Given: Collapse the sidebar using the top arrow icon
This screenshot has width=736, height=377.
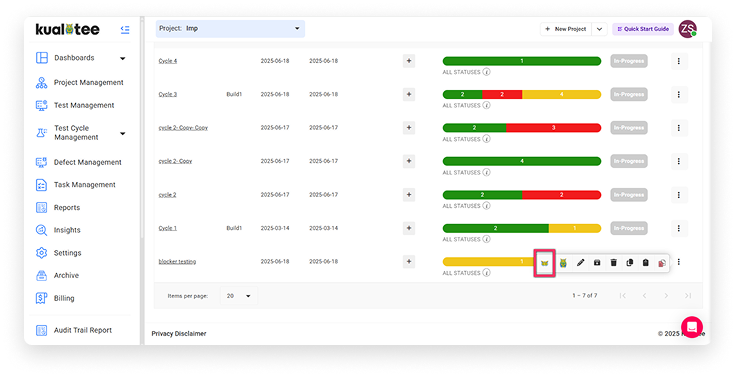Looking at the screenshot, I should coord(125,30).
